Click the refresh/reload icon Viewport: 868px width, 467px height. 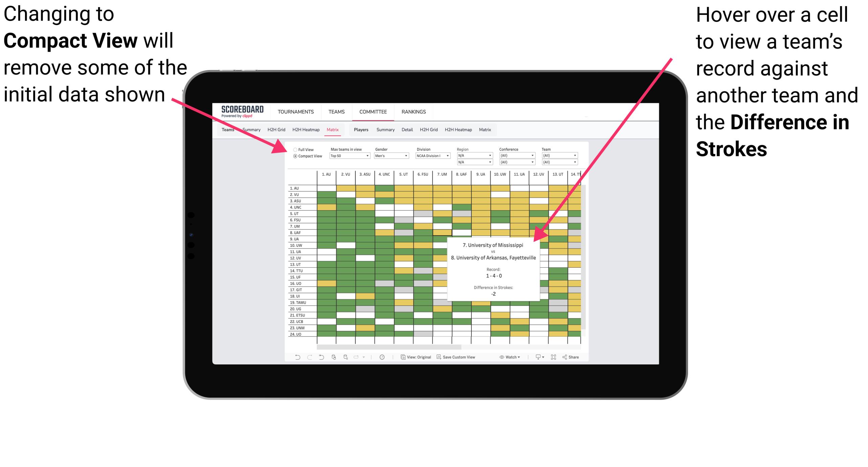coord(331,360)
